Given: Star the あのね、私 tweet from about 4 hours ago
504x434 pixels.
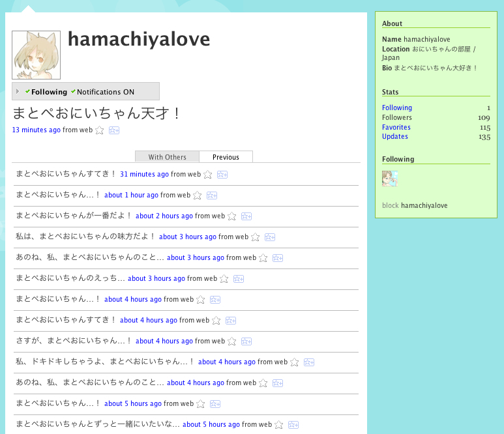Looking at the screenshot, I should tap(263, 383).
